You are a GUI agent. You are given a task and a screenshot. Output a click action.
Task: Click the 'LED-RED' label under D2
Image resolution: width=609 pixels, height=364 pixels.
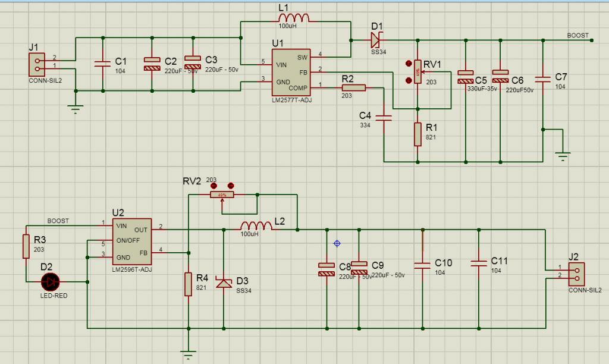tap(54, 296)
